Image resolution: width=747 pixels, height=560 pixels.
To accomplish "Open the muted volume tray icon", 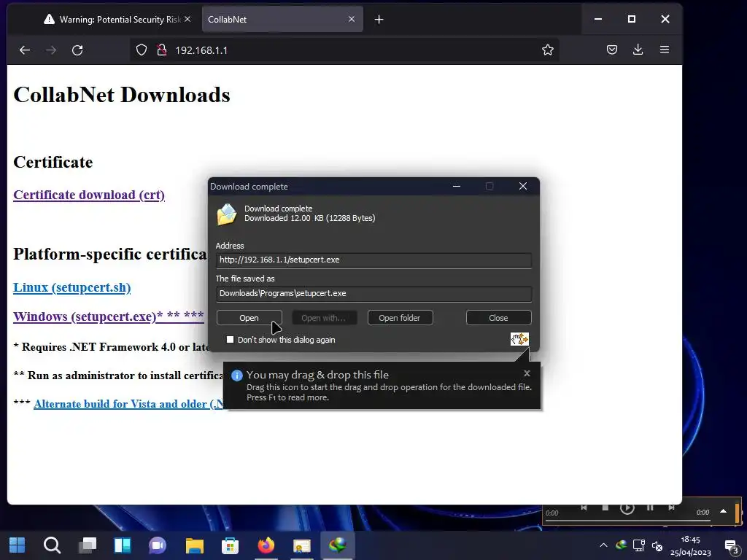I will 657,545.
